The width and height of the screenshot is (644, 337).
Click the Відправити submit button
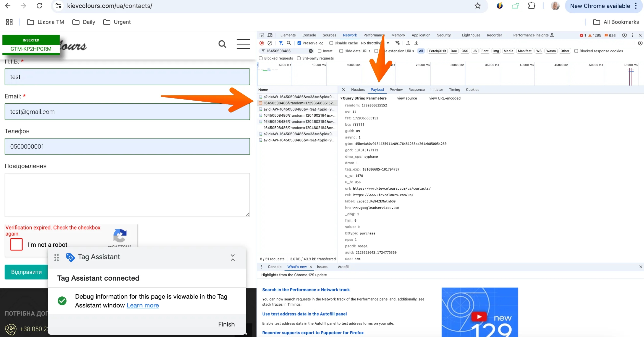(x=26, y=272)
